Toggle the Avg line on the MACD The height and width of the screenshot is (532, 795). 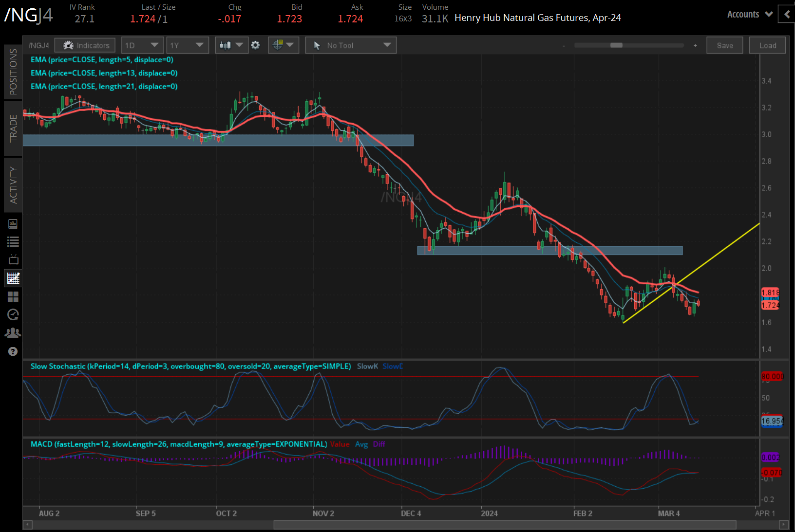(x=361, y=444)
